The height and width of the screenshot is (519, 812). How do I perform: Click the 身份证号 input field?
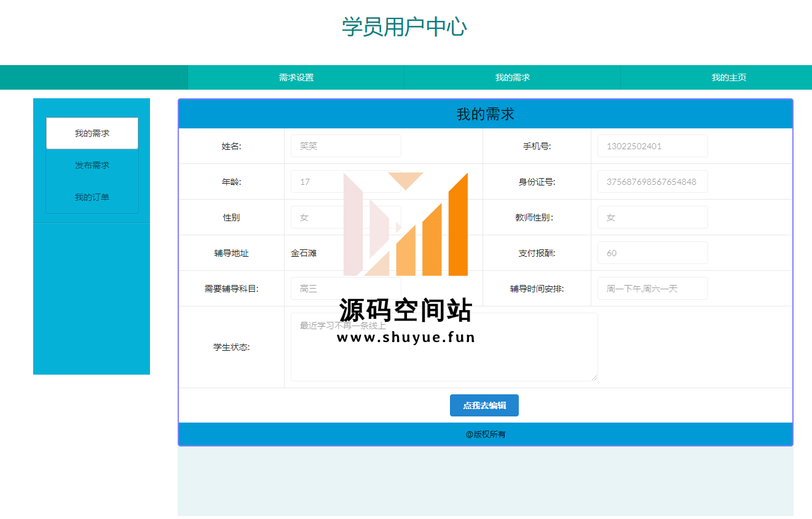coord(653,182)
